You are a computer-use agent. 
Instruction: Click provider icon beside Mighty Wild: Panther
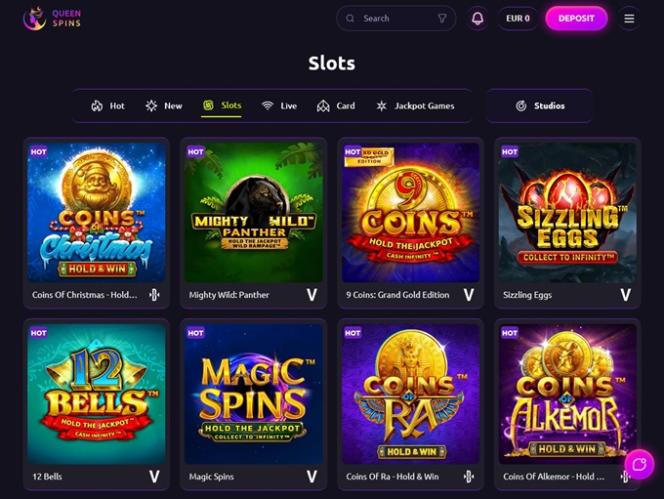pyautogui.click(x=312, y=295)
